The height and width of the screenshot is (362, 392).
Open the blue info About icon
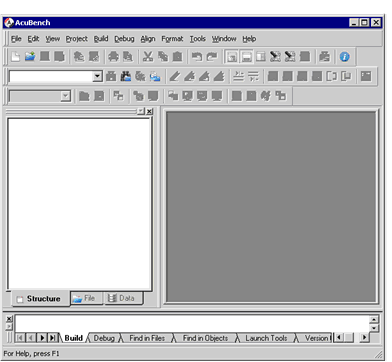(x=344, y=57)
